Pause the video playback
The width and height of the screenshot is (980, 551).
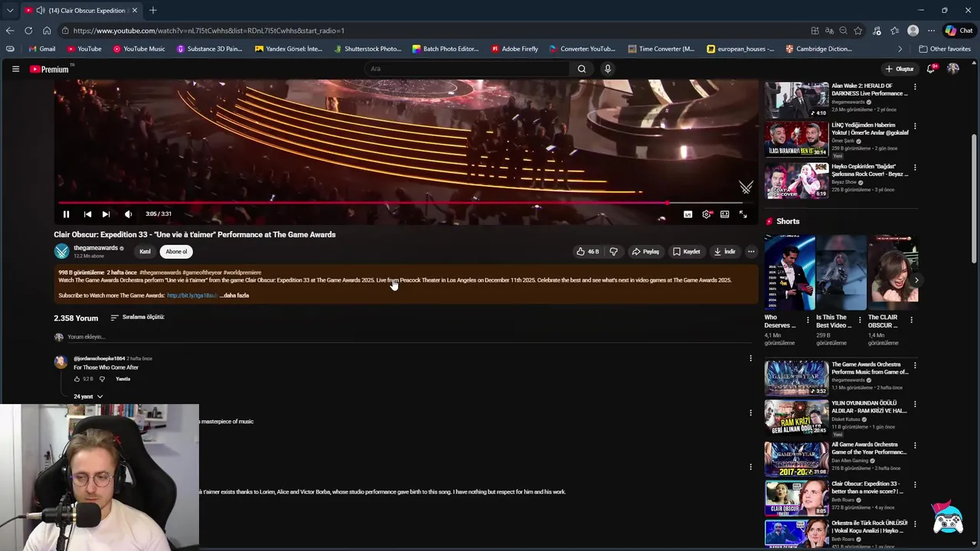pos(66,214)
